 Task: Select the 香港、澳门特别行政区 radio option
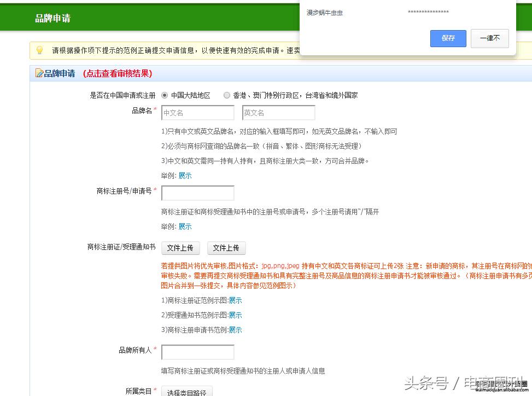(x=227, y=94)
